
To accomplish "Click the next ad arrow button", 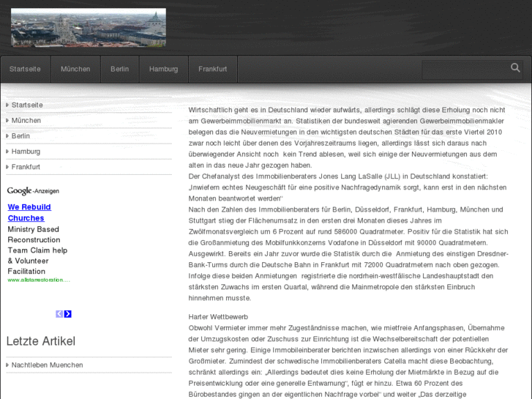I will pyautogui.click(x=68, y=314).
